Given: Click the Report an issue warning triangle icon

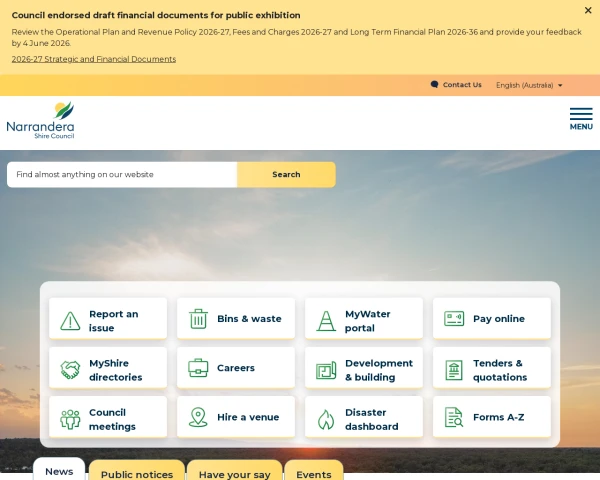Looking at the screenshot, I should (70, 321).
